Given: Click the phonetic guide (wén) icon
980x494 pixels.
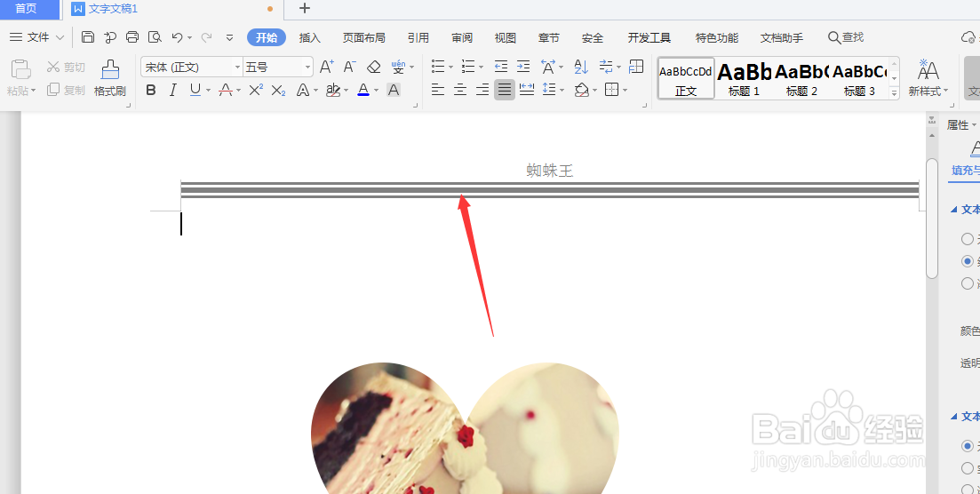Looking at the screenshot, I should 399,67.
